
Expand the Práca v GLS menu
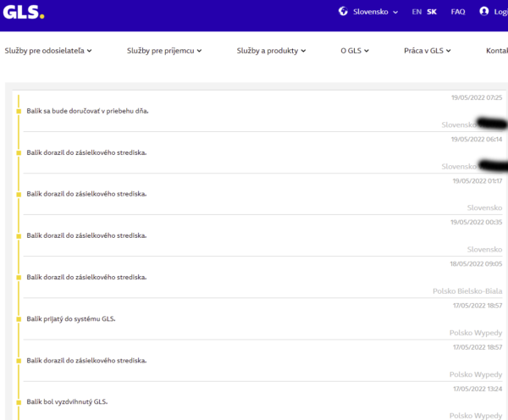428,51
